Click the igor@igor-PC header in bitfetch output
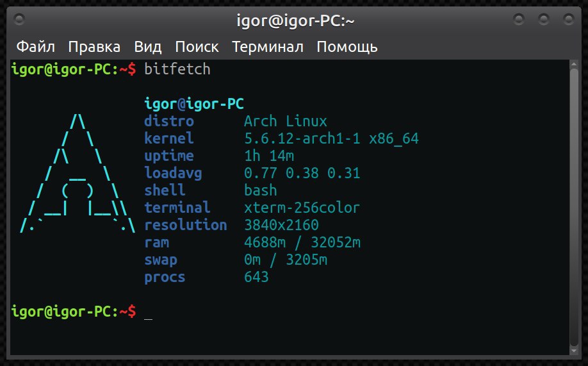The width and height of the screenshot is (588, 366). coord(194,104)
